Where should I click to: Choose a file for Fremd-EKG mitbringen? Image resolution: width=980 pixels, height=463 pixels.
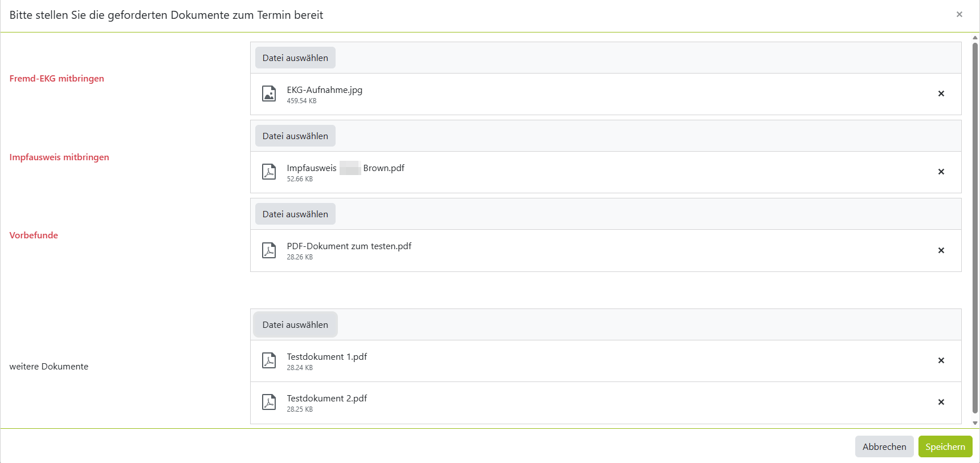coord(295,58)
